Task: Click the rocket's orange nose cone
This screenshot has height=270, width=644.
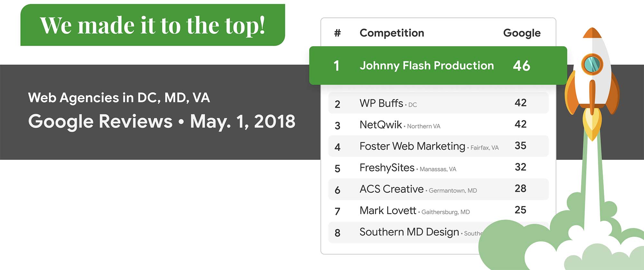Action: click(592, 33)
